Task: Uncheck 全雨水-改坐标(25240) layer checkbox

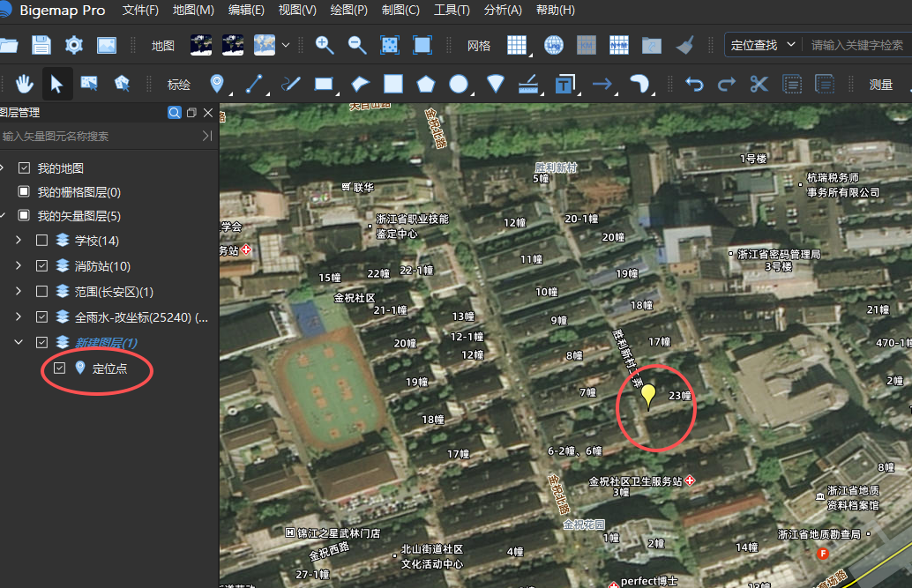Action: (x=41, y=317)
